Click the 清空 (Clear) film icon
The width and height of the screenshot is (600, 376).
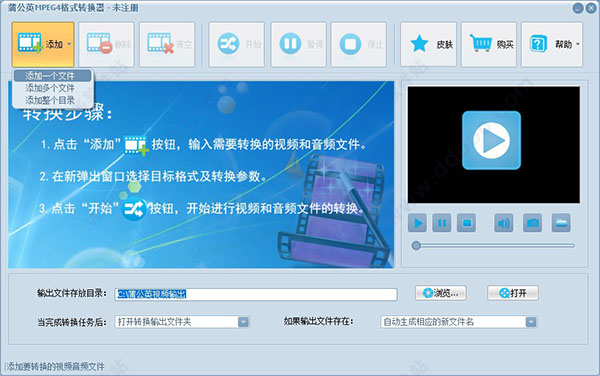point(160,43)
